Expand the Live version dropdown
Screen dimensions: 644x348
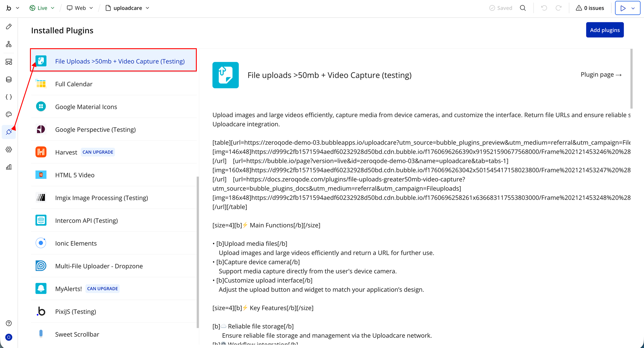tap(42, 8)
